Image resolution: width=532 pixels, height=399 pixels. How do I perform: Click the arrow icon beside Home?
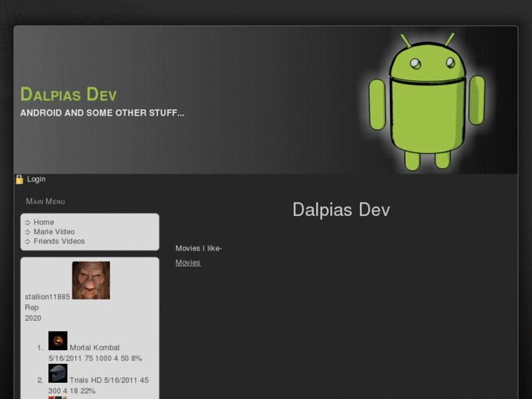[x=28, y=223]
